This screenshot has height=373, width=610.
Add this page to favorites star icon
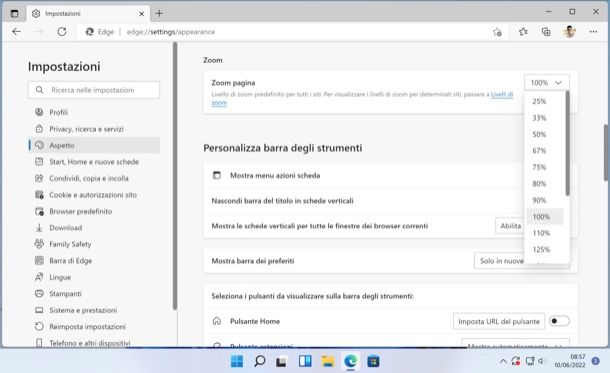click(497, 32)
